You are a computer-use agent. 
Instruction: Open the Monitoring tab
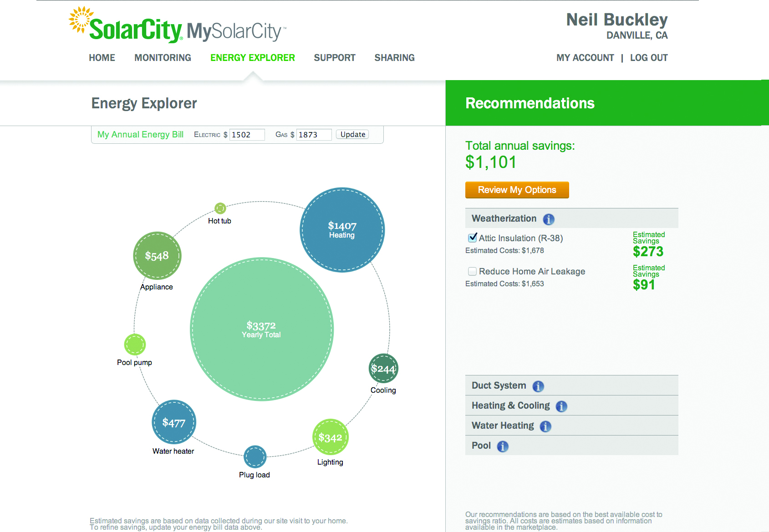coord(163,58)
